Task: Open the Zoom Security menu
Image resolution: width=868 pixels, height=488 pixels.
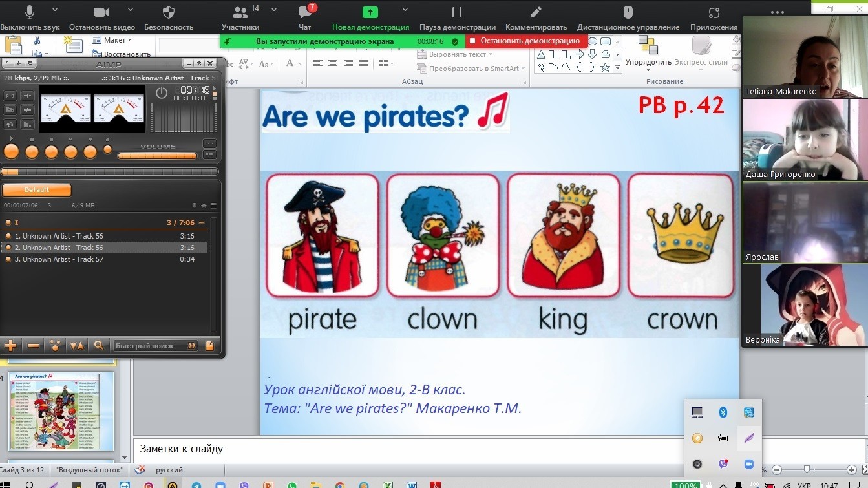Action: (168, 13)
